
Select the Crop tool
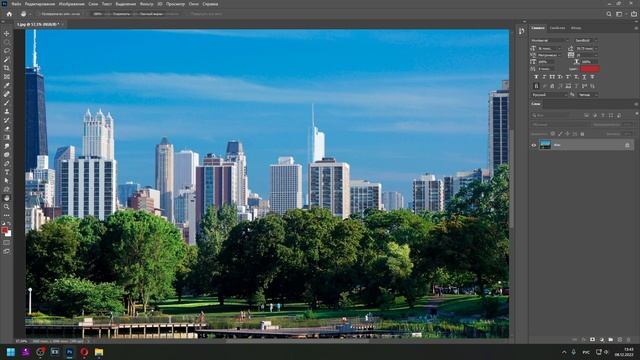pos(7,68)
